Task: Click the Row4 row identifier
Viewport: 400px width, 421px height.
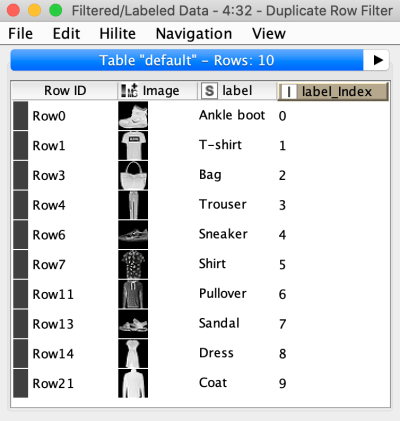Action: [x=49, y=205]
